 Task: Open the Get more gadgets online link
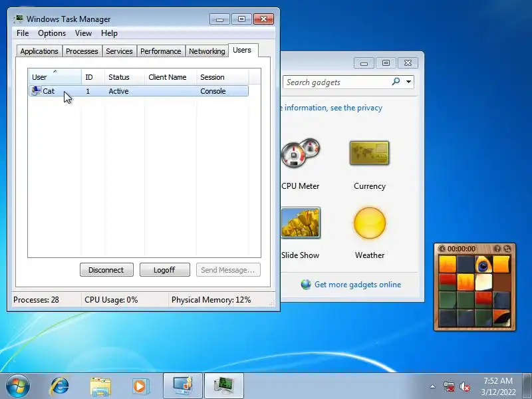tap(358, 285)
